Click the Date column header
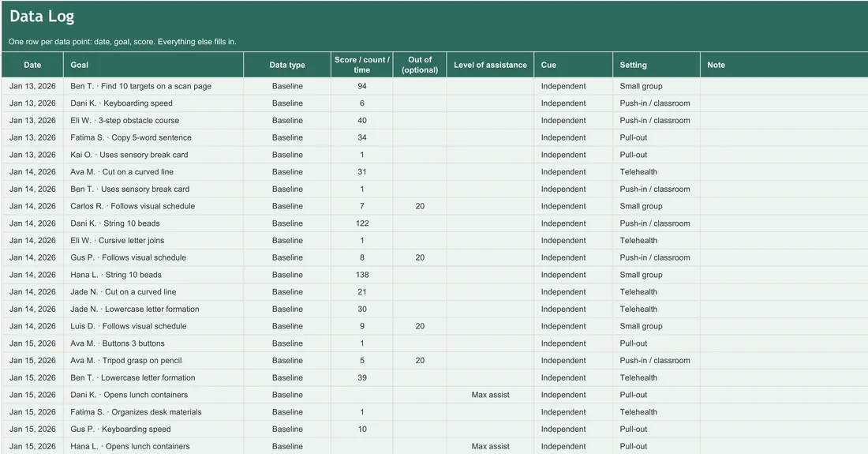868x454 pixels. [32, 65]
